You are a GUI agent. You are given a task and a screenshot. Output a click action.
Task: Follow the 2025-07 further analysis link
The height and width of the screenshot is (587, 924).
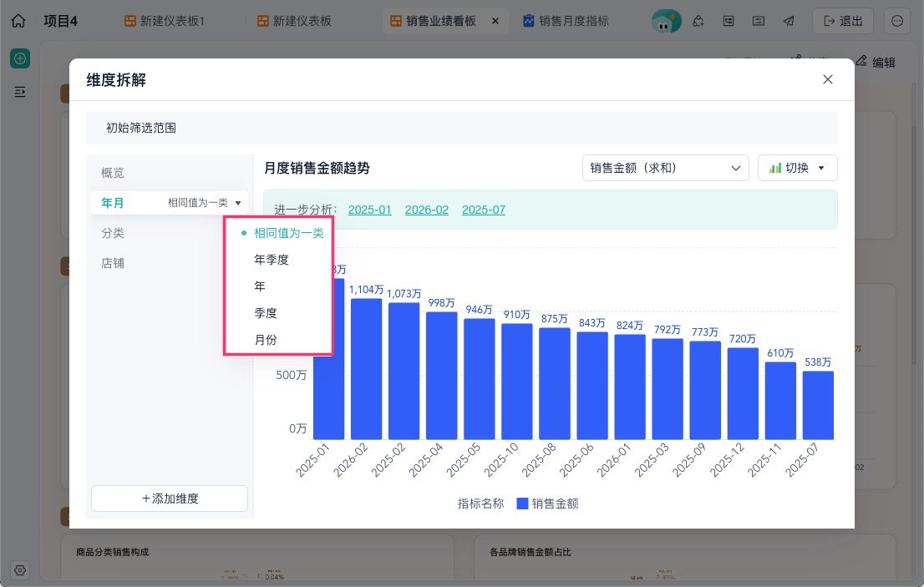click(x=484, y=210)
